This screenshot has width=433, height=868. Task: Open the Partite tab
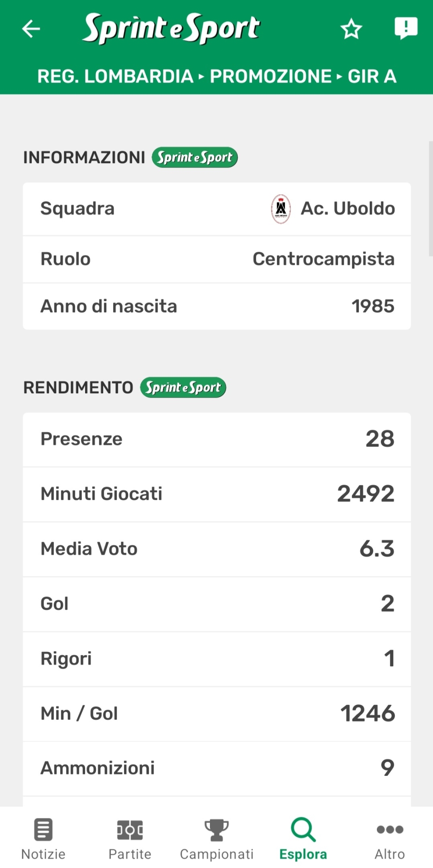(130, 839)
